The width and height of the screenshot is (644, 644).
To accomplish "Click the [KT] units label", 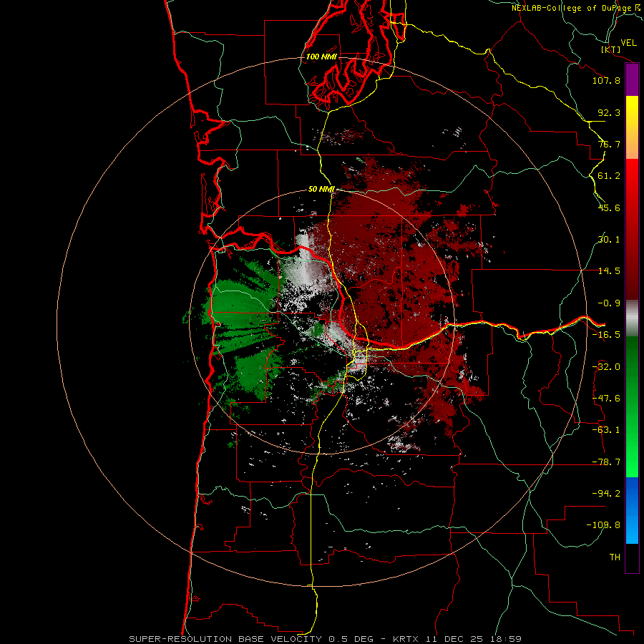I will [x=610, y=49].
